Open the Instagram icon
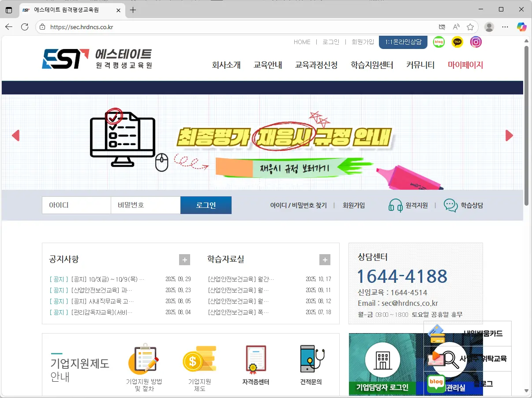 coord(476,42)
